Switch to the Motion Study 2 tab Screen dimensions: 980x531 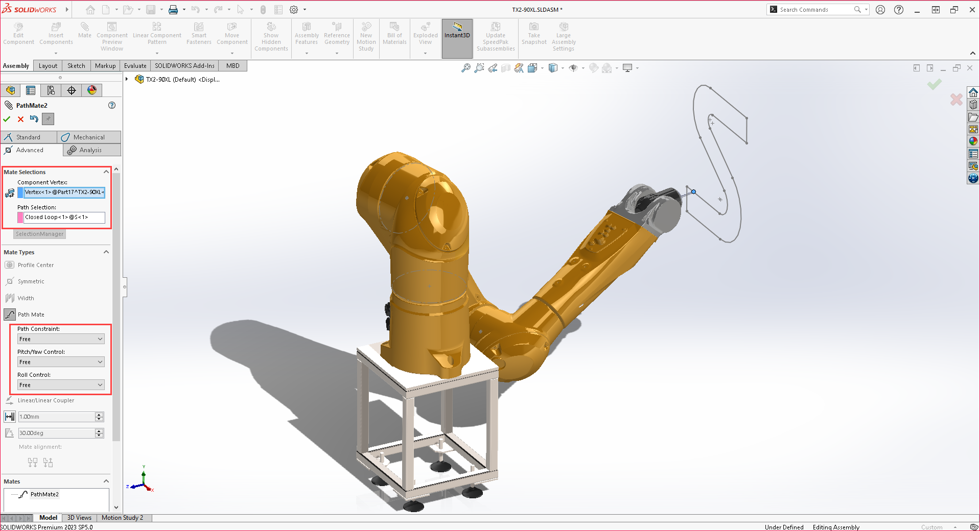pyautogui.click(x=123, y=518)
